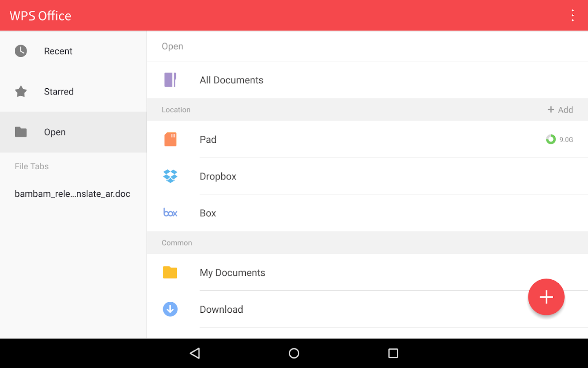Image resolution: width=588 pixels, height=368 pixels.
Task: Switch to bambam_rele...nslate_ar.doc file tab
Action: click(73, 194)
